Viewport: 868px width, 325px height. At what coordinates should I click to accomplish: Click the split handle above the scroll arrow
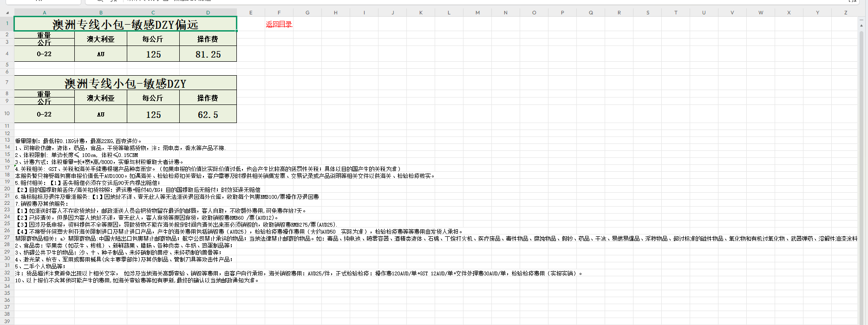862,20
